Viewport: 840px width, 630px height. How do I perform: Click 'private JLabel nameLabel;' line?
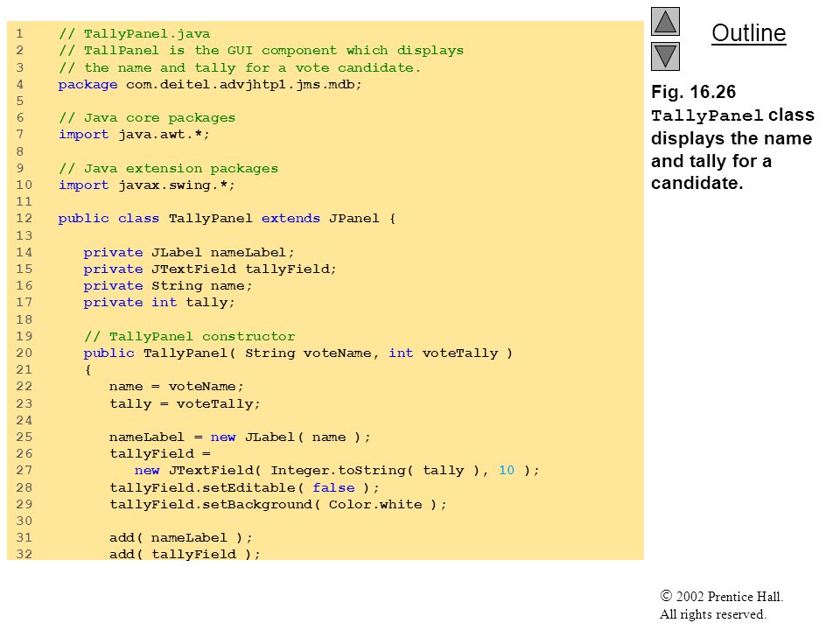point(189,252)
